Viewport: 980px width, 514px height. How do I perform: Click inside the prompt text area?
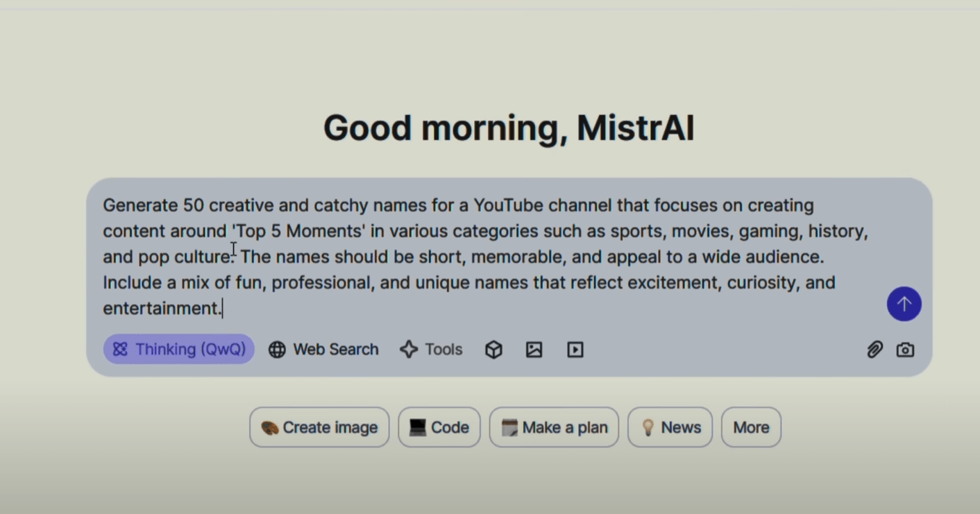point(486,257)
